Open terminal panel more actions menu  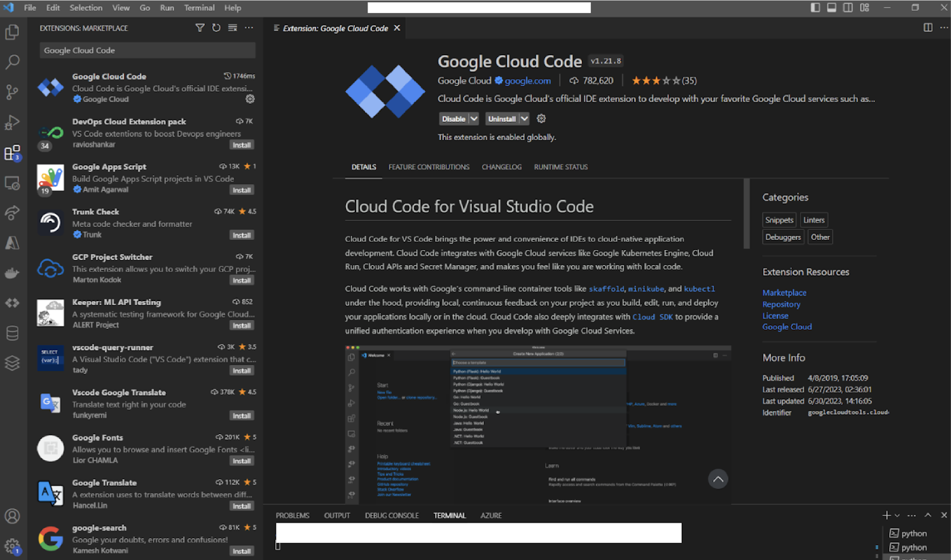(x=912, y=515)
